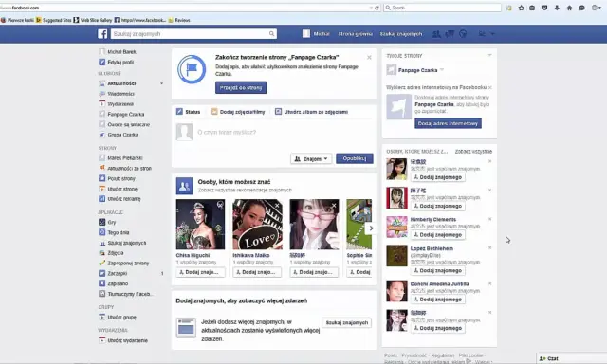The height and width of the screenshot is (364, 607).
Task: Select Dodaj zdjęcia/filmy tab
Action: coord(238,112)
